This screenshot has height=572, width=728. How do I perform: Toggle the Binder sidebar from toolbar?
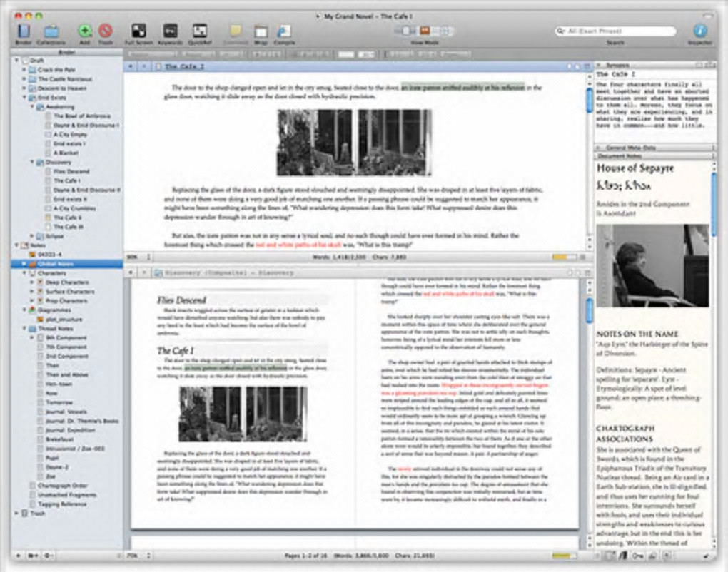pyautogui.click(x=24, y=31)
